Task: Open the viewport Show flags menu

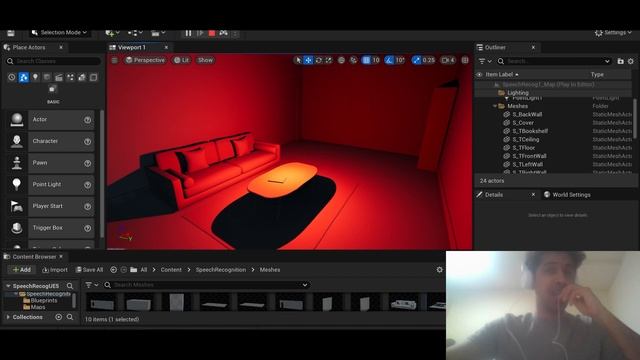Action: click(205, 60)
